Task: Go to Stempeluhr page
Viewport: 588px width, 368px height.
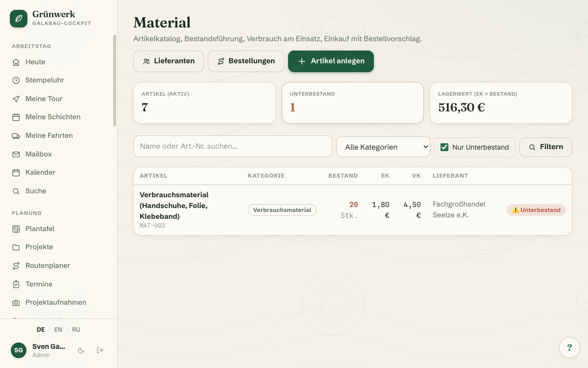Action: [59, 80]
